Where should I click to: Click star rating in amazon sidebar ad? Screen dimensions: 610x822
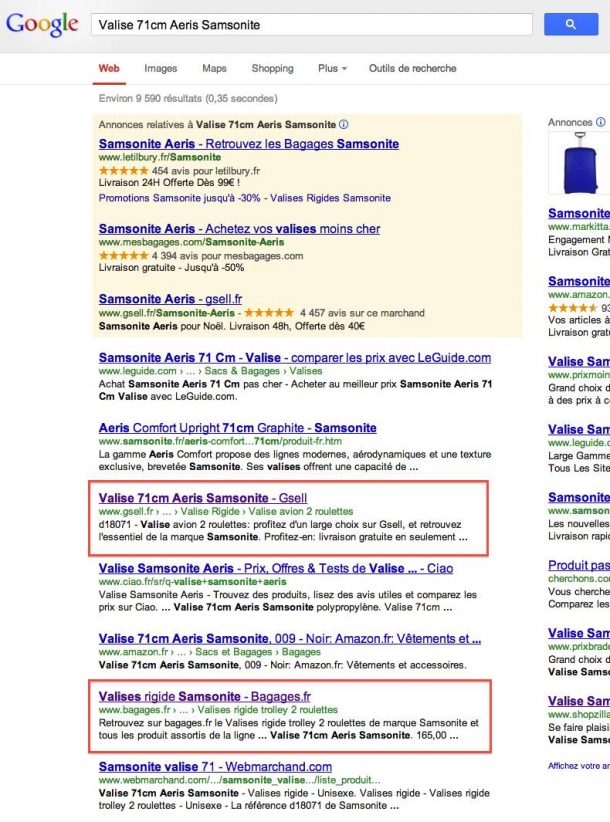573,308
